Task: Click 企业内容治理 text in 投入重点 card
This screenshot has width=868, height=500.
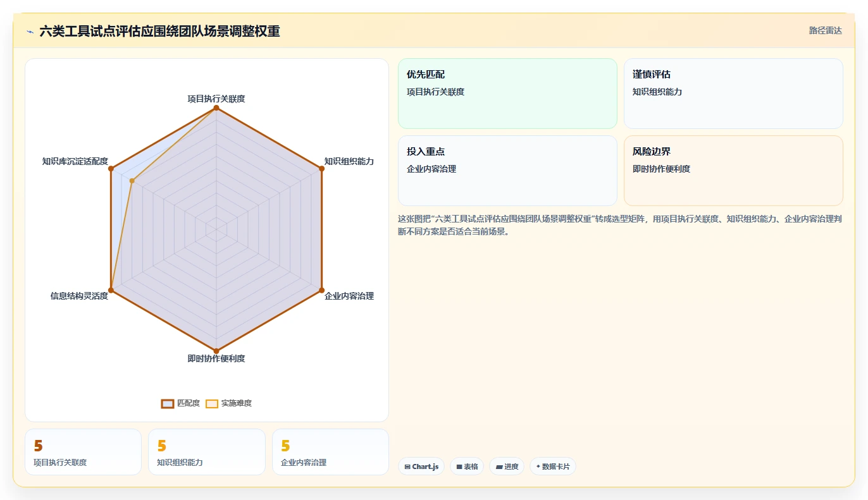Action: click(x=431, y=169)
